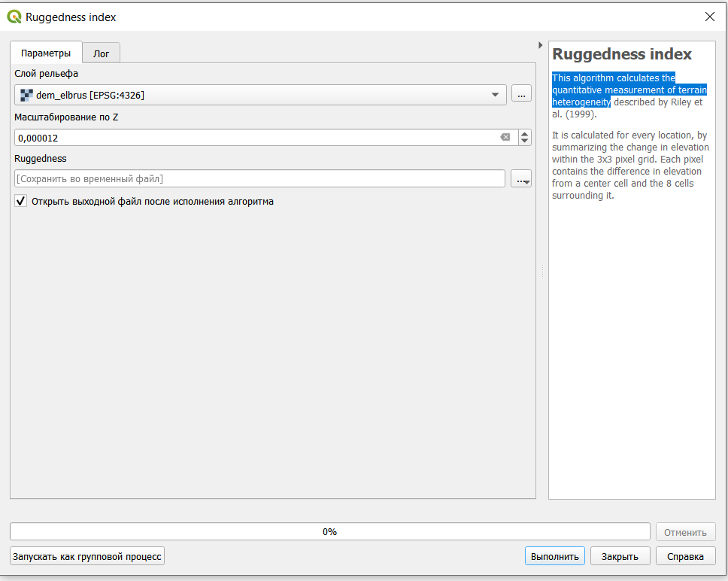Click the Ruggedness output file path field
Image resolution: width=728 pixels, height=581 pixels.
(259, 179)
